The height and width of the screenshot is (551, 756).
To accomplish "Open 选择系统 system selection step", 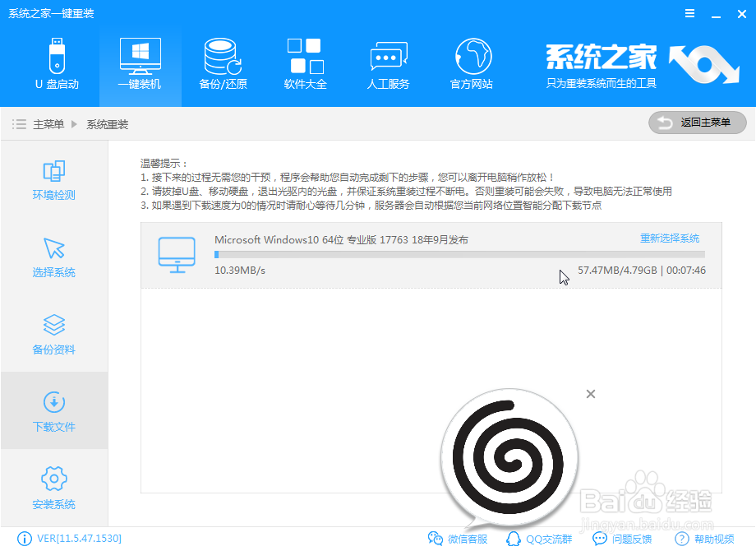I will (53, 257).
